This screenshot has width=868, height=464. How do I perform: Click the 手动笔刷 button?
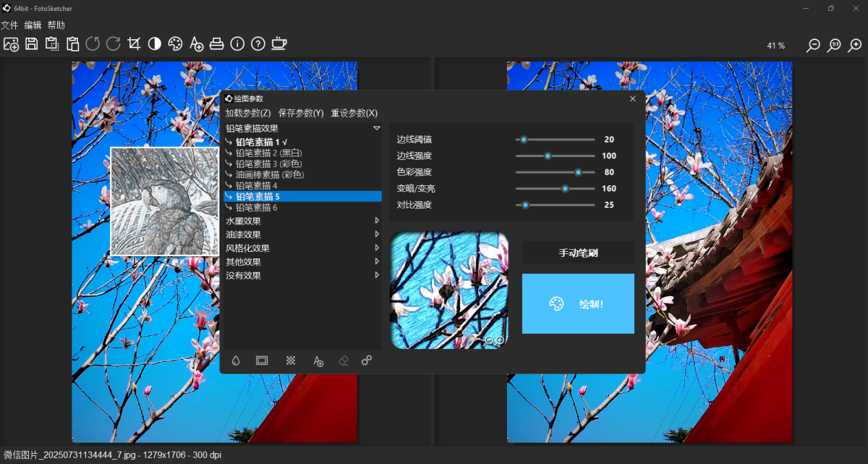pyautogui.click(x=578, y=253)
